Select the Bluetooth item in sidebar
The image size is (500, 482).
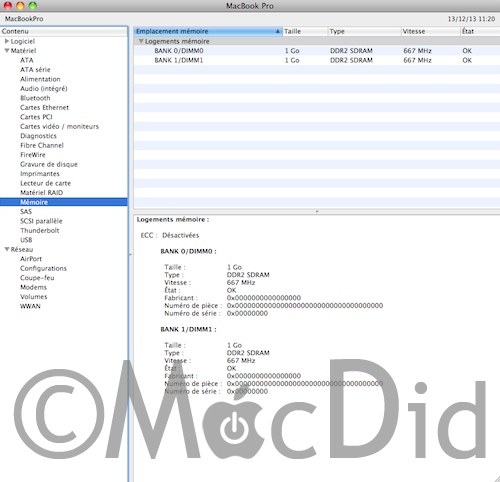pyautogui.click(x=35, y=98)
